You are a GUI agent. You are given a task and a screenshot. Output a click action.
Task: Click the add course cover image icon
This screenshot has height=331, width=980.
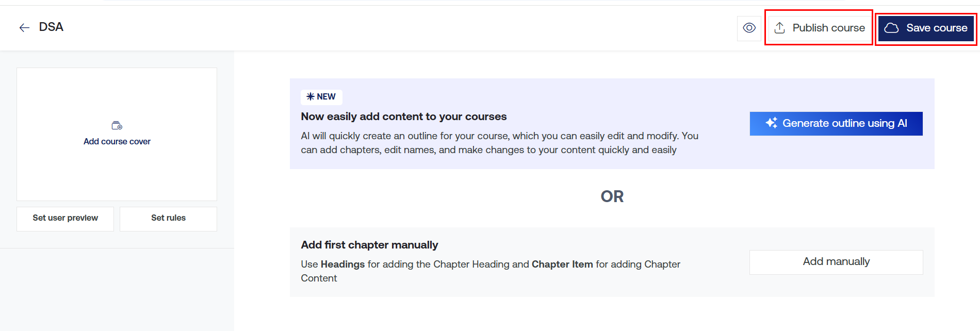(x=117, y=125)
